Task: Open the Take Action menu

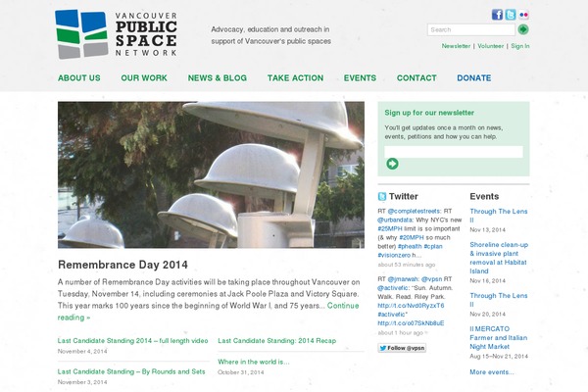Action: pos(296,78)
